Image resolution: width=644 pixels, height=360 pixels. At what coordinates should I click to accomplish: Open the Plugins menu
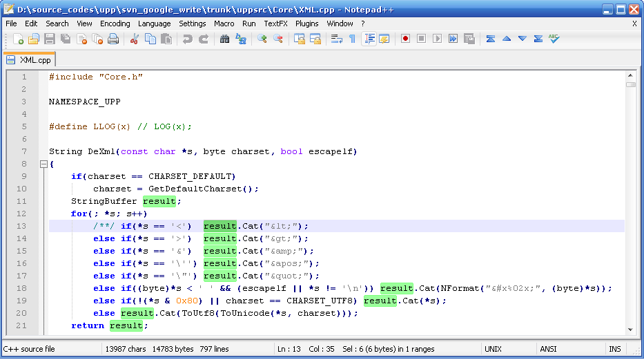point(306,23)
